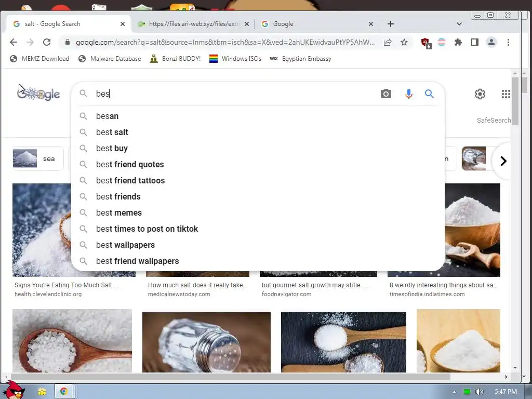Open the Egyptian Embassy bookmark

click(300, 59)
